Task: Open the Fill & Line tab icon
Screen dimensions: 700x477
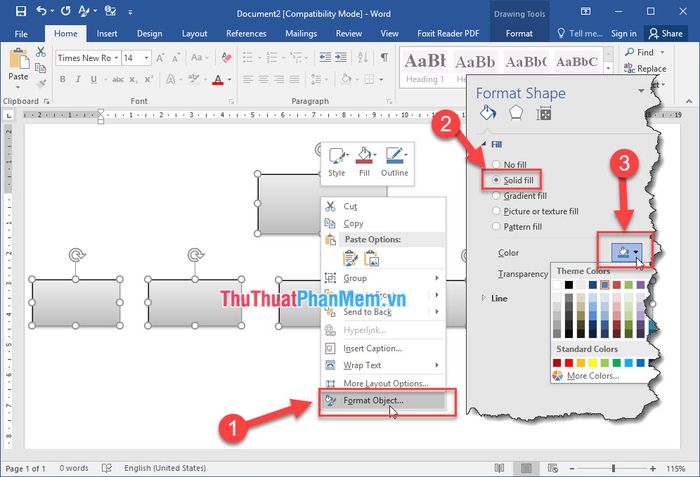Action: click(x=488, y=113)
